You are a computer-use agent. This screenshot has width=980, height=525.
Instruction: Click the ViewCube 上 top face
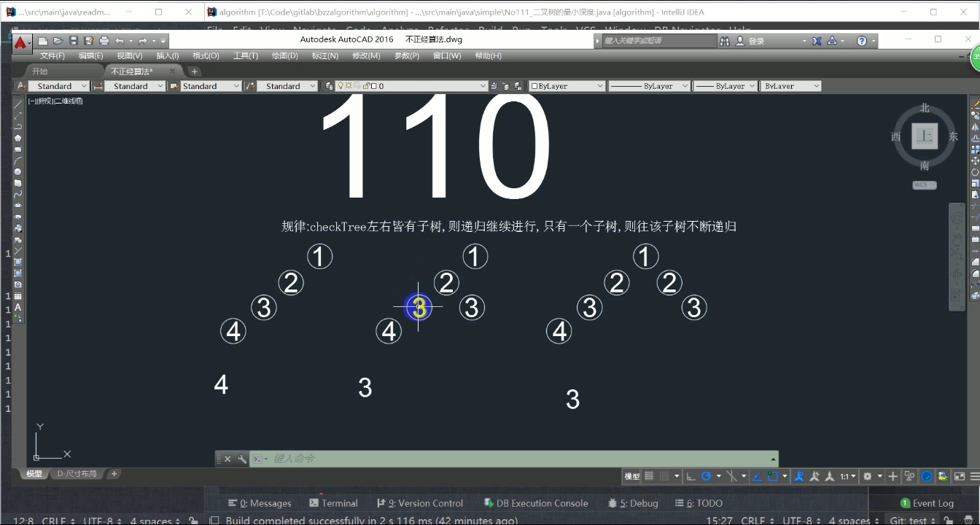925,136
